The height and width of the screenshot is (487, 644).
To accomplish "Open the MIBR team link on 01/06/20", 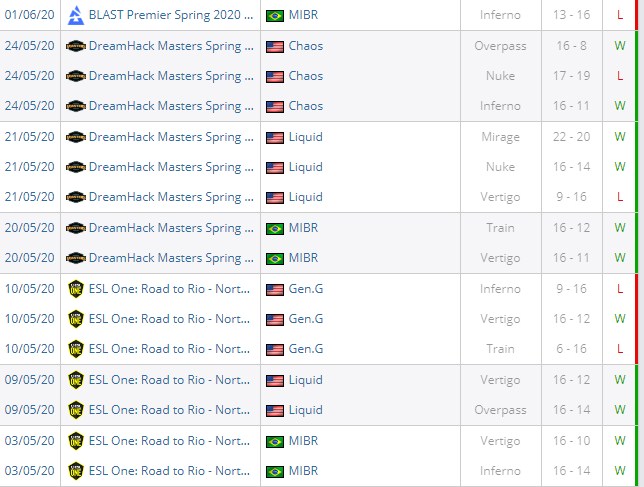I will pos(306,16).
